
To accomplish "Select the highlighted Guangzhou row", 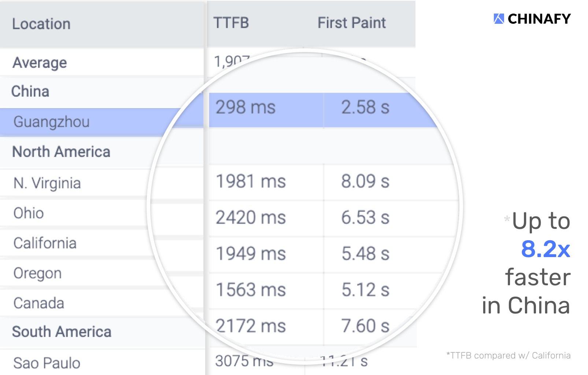I will point(52,122).
